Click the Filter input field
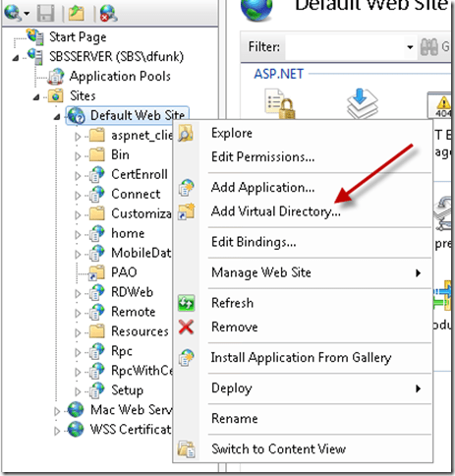 345,47
